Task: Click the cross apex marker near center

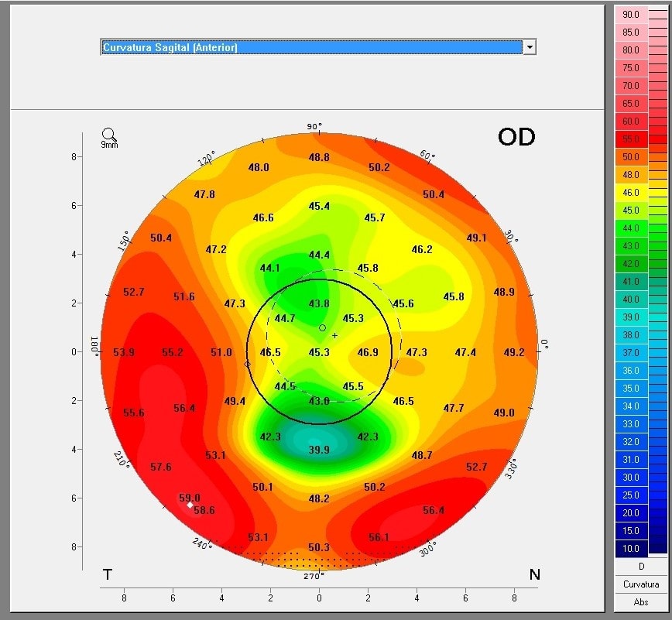Action: pos(334,335)
